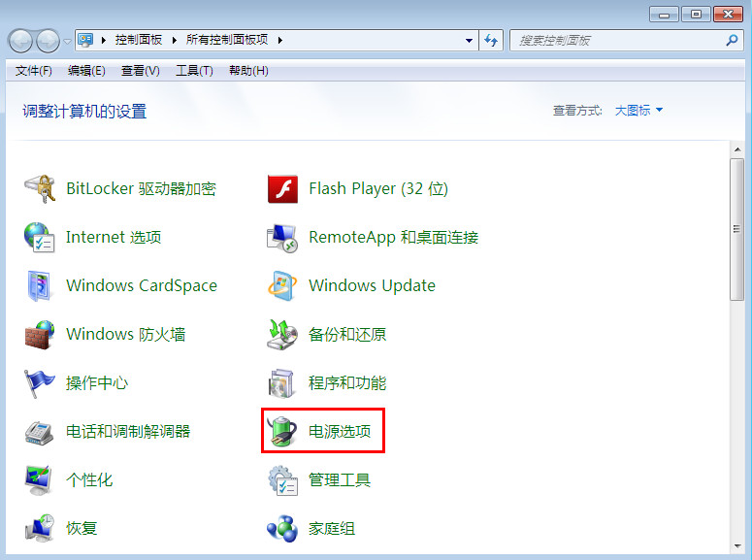
Task: Click the 备份和还原 icon
Action: (x=282, y=334)
